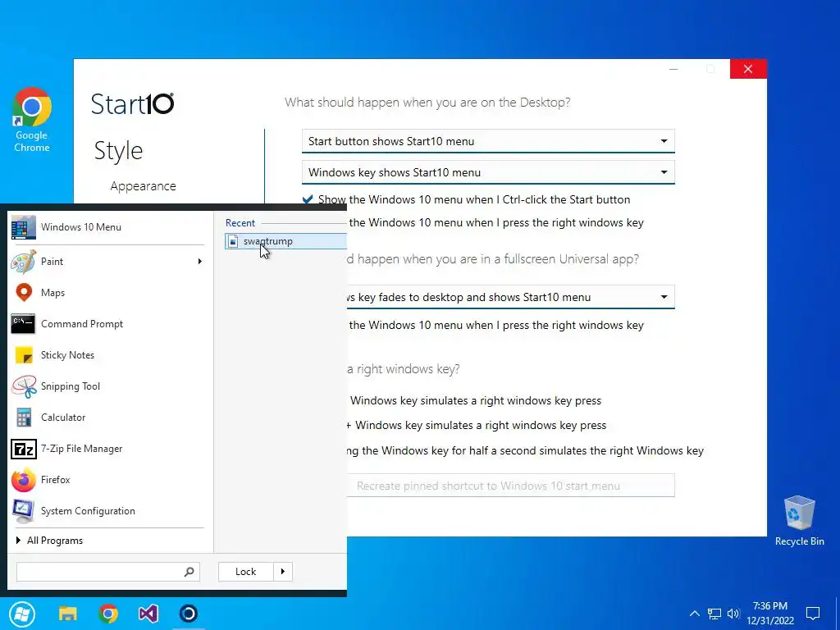This screenshot has height=630, width=840.
Task: Open Maps via its pin icon
Action: coord(24,293)
